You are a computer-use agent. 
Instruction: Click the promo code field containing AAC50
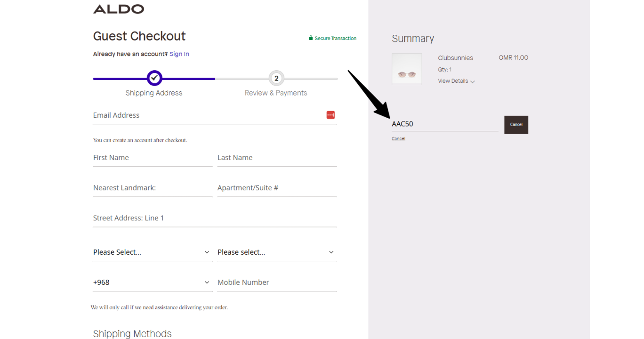click(445, 124)
